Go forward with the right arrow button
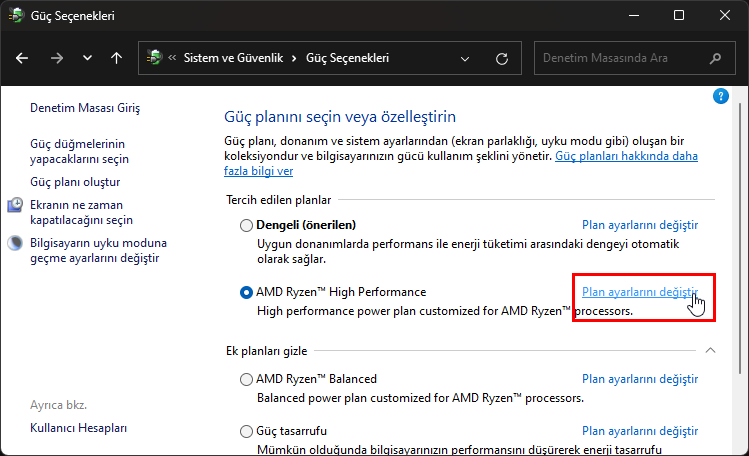The width and height of the screenshot is (749, 456). [56, 58]
